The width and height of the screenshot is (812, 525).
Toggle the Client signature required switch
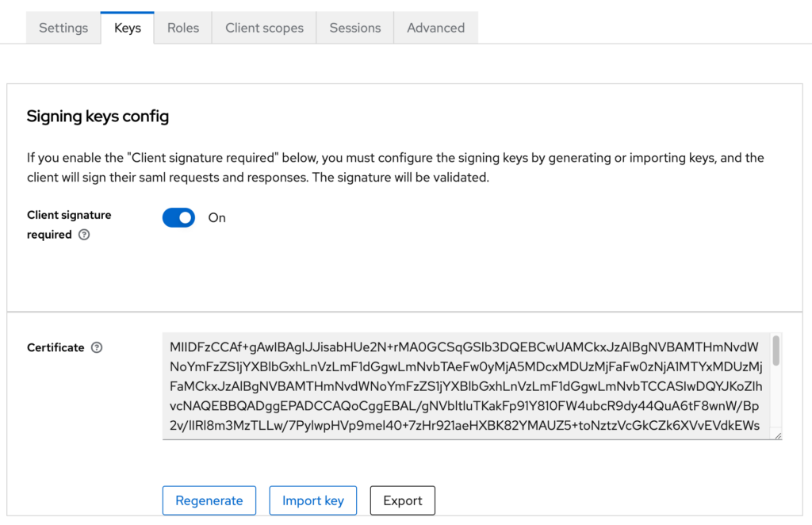coord(178,217)
